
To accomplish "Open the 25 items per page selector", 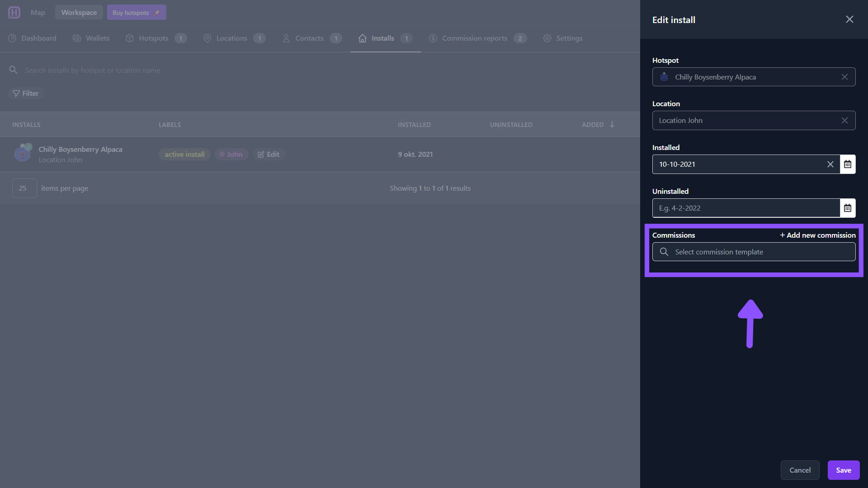I will point(24,188).
